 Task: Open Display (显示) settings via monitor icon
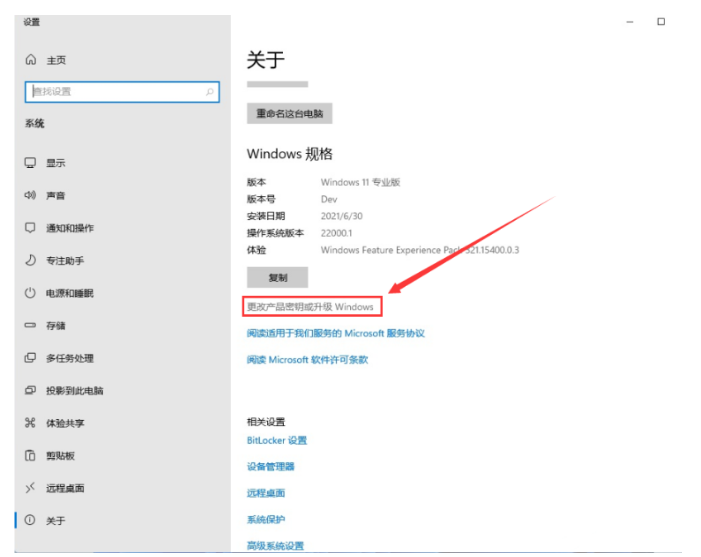pos(30,163)
